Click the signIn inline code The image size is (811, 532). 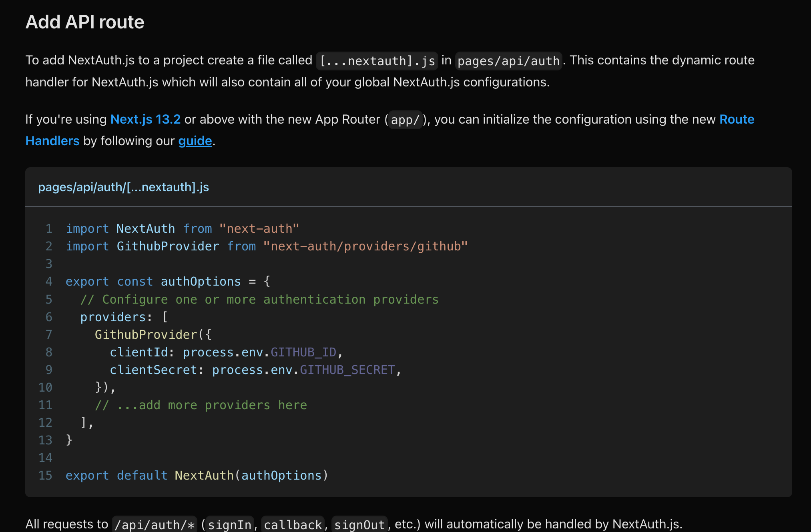(230, 524)
